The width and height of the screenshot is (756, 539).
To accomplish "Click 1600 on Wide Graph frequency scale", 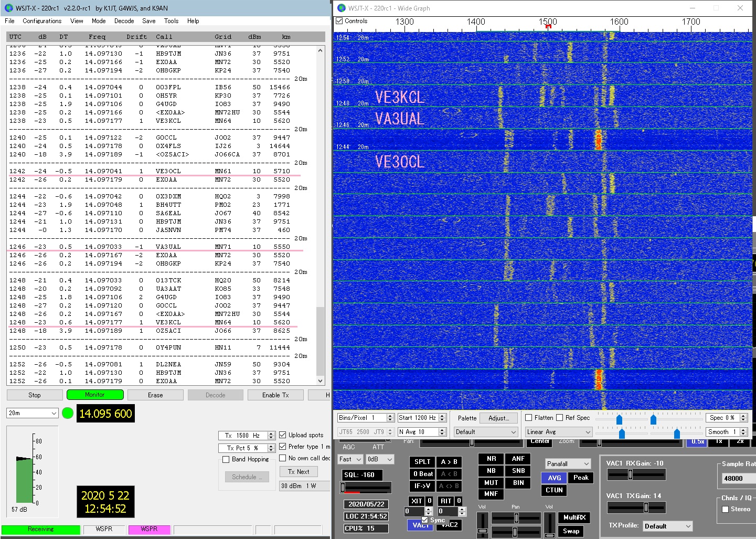I will point(619,22).
